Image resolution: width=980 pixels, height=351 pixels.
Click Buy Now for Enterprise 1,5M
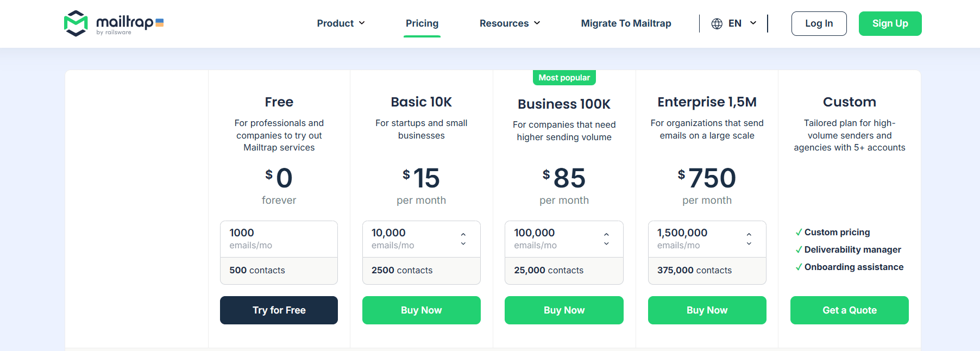[707, 310]
